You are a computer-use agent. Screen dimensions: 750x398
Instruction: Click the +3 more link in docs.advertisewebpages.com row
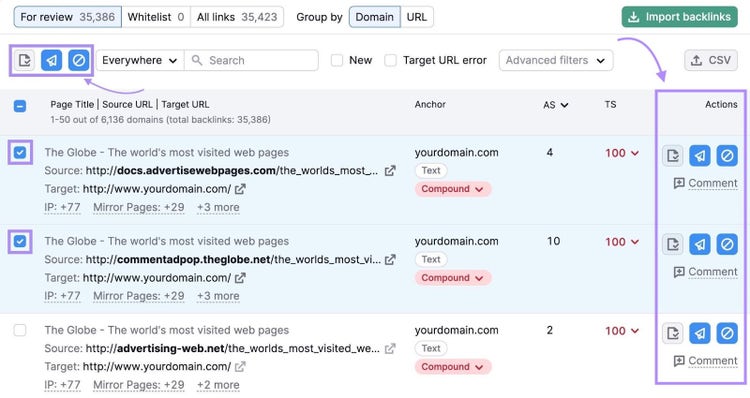click(218, 208)
